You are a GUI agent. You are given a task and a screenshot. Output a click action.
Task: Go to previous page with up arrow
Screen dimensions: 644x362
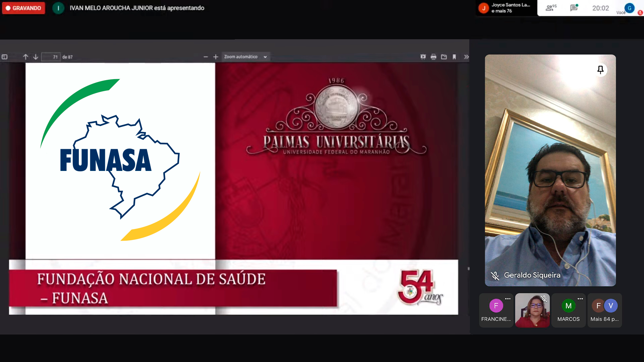click(25, 57)
